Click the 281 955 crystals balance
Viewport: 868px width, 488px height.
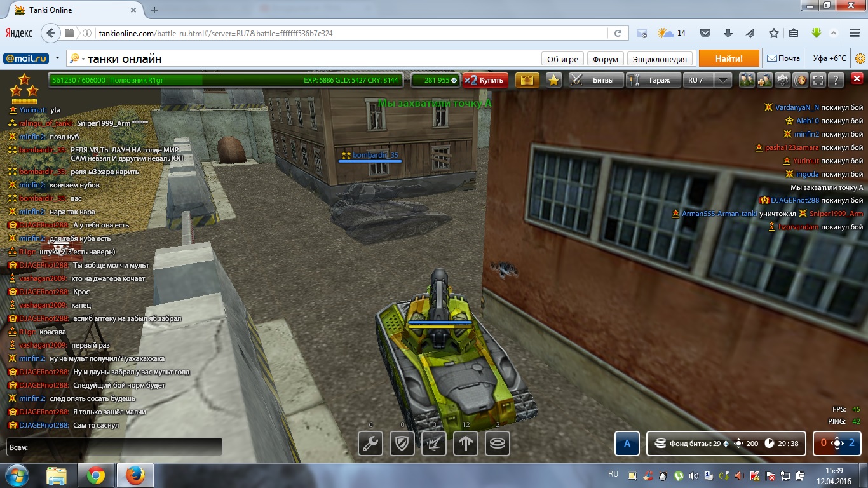coord(435,80)
